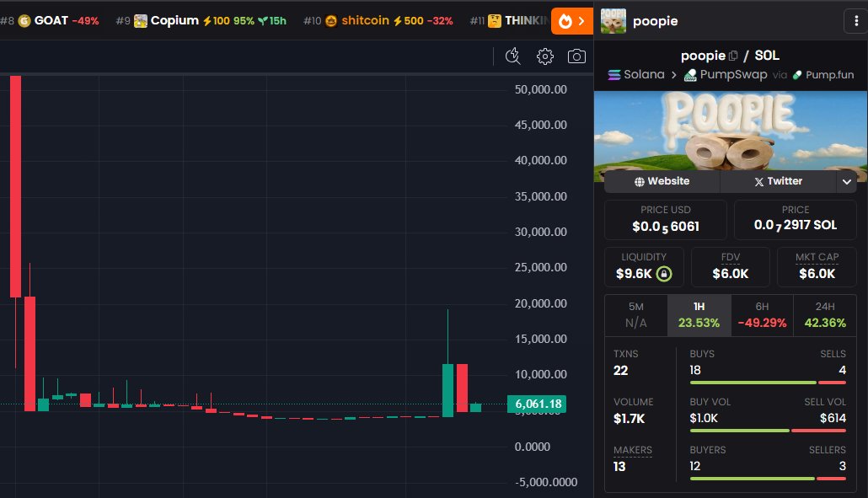868x498 pixels.
Task: Click the BUY VOL value $1.0K
Action: coord(704,418)
